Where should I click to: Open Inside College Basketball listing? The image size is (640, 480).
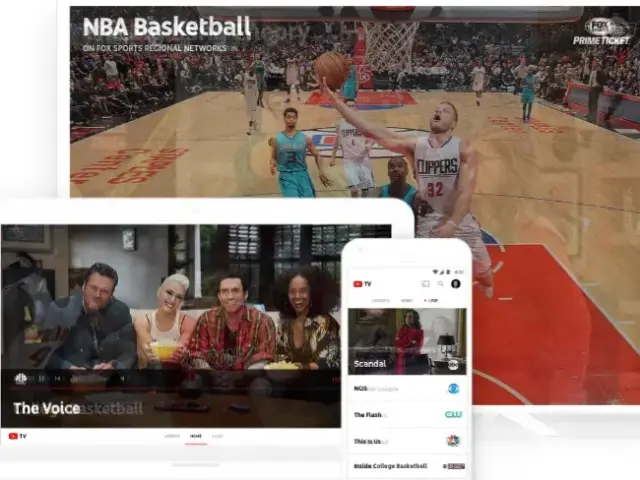point(390,466)
